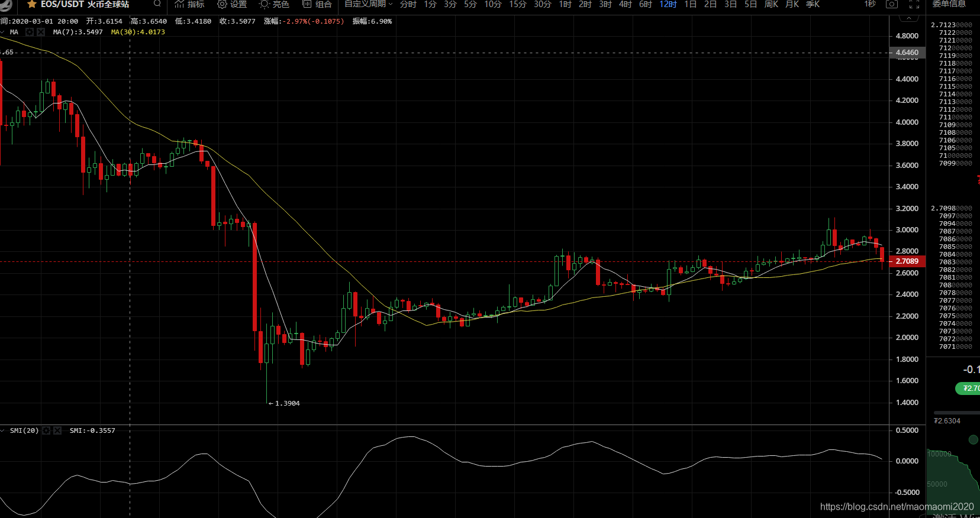Open the 委单信息 order info panel
This screenshot has height=518, width=980.
point(949,4)
